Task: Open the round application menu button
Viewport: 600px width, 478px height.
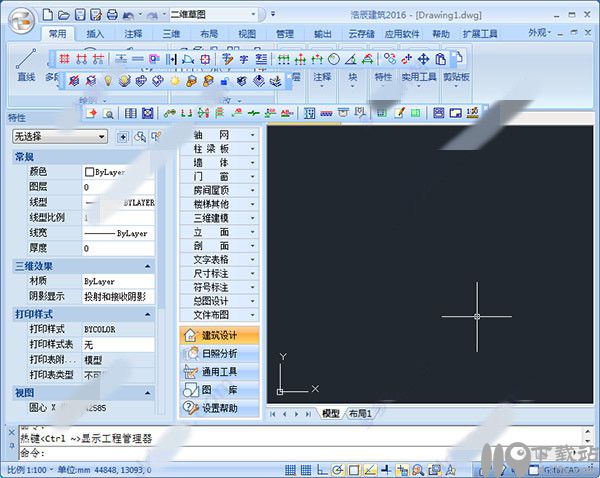Action: 22,22
